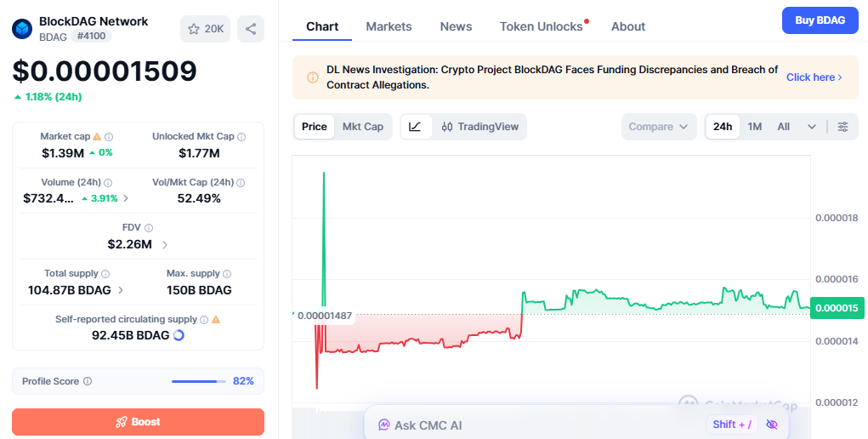Viewport: 868px width, 439px height.
Task: Follow the Click here news link
Action: [x=814, y=77]
